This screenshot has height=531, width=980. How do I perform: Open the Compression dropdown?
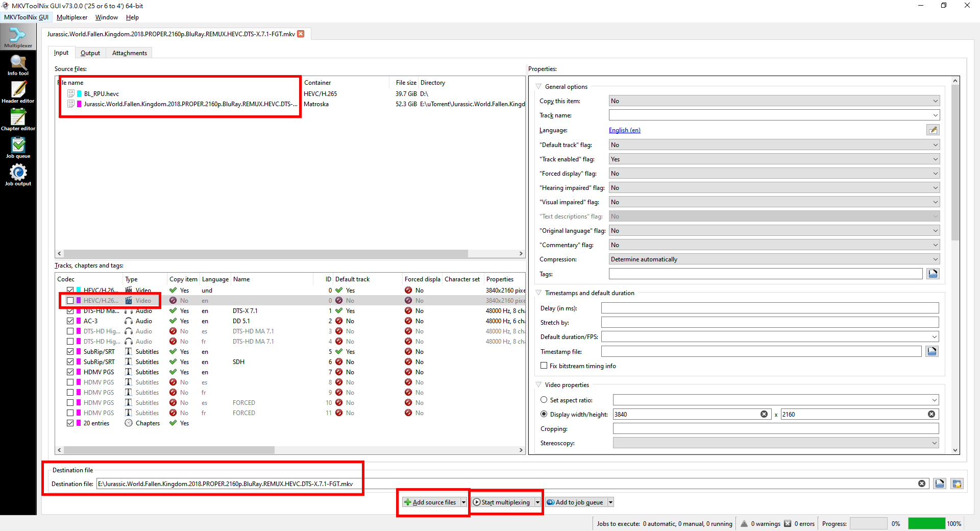point(774,259)
